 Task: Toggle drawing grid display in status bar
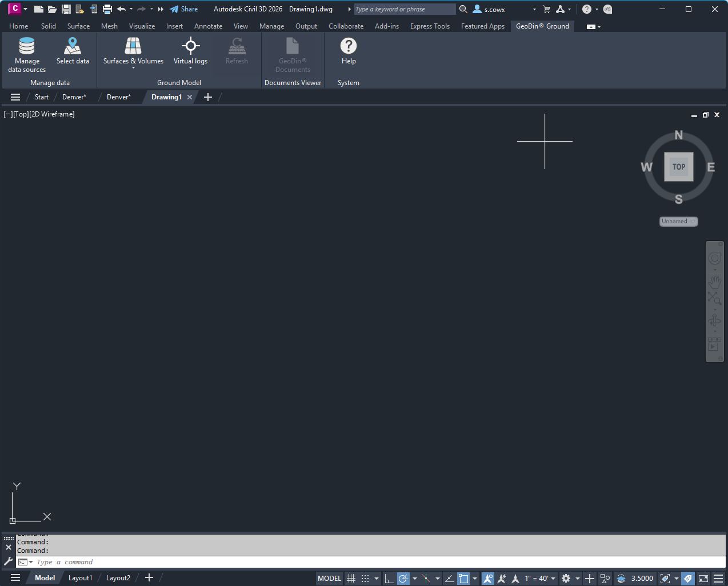pos(351,579)
